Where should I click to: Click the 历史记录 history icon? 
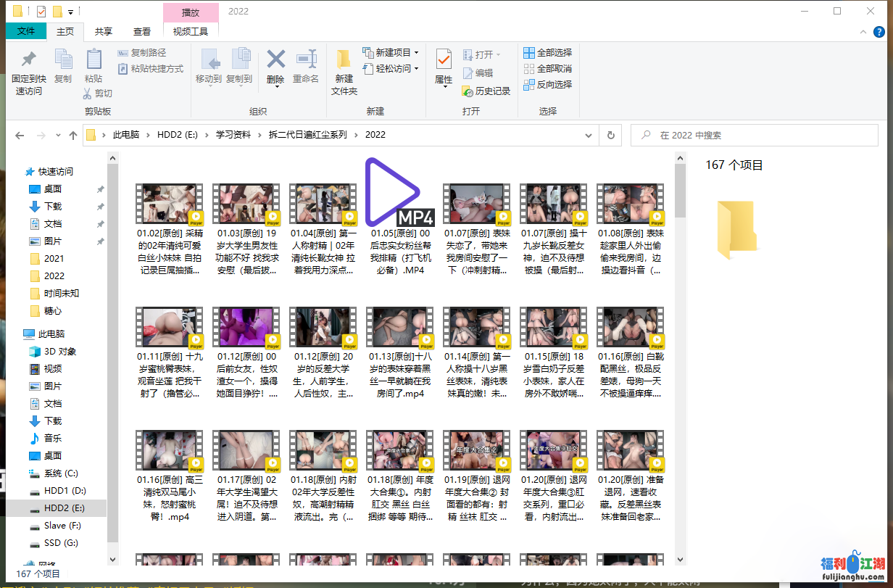[468, 91]
